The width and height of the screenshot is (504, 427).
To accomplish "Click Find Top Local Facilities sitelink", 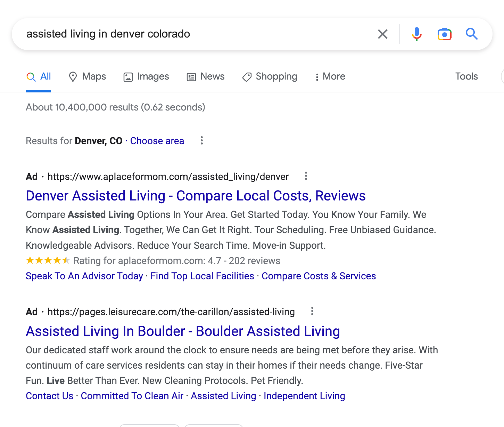I will coord(202,276).
